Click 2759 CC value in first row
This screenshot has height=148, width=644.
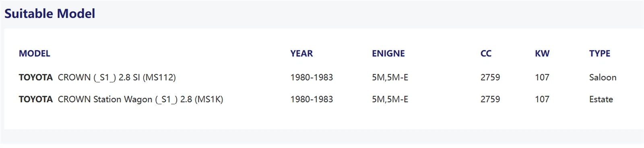click(x=490, y=77)
